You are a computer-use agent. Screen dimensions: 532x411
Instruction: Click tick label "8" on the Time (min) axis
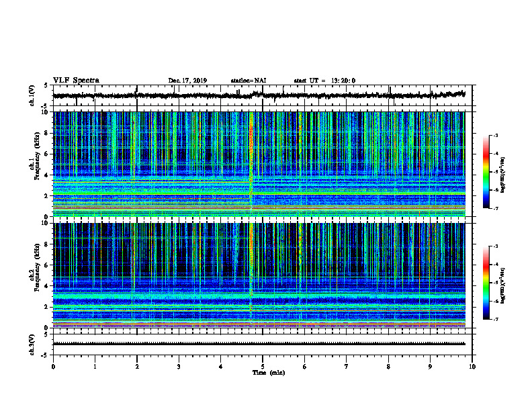(388, 367)
